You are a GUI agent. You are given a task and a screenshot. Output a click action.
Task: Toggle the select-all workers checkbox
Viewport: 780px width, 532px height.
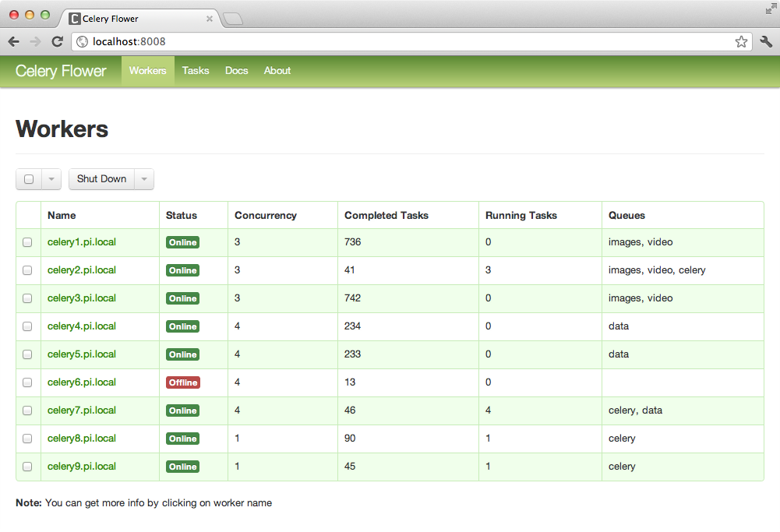click(29, 179)
